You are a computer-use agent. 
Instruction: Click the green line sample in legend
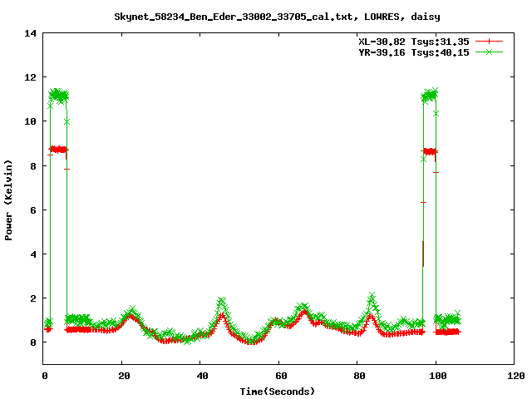click(x=489, y=52)
